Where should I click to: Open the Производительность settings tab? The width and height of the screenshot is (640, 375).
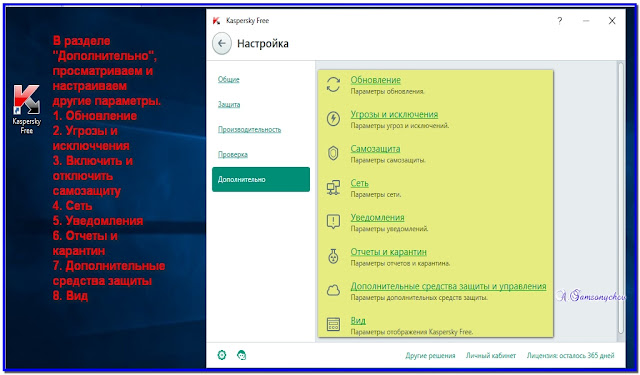249,130
